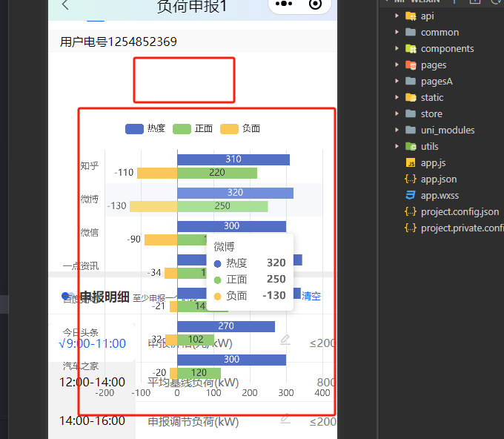
Task: Click the 汽车之家 green bar labeled 120
Action: point(199,374)
